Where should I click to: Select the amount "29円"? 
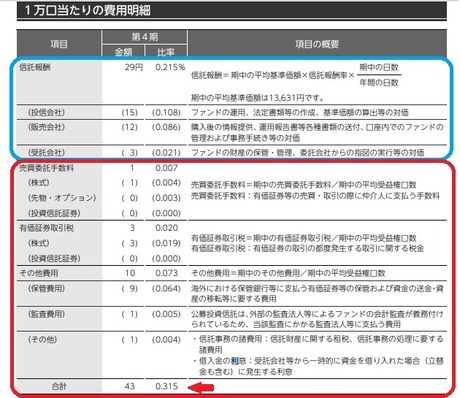point(133,67)
